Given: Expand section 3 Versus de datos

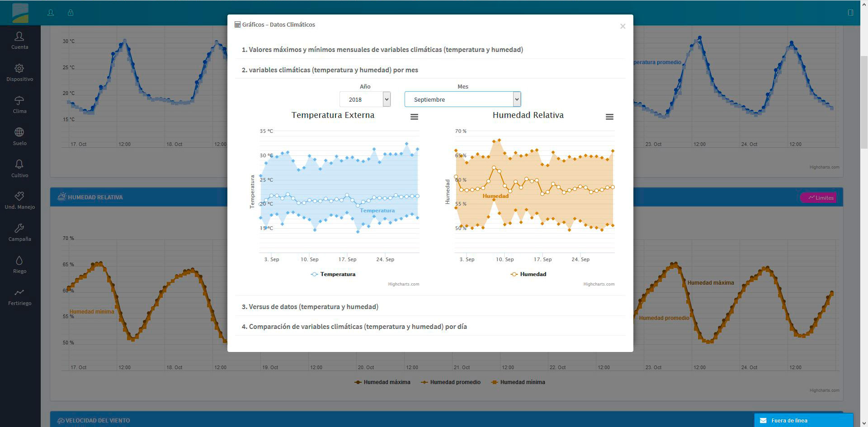Looking at the screenshot, I should click(310, 307).
